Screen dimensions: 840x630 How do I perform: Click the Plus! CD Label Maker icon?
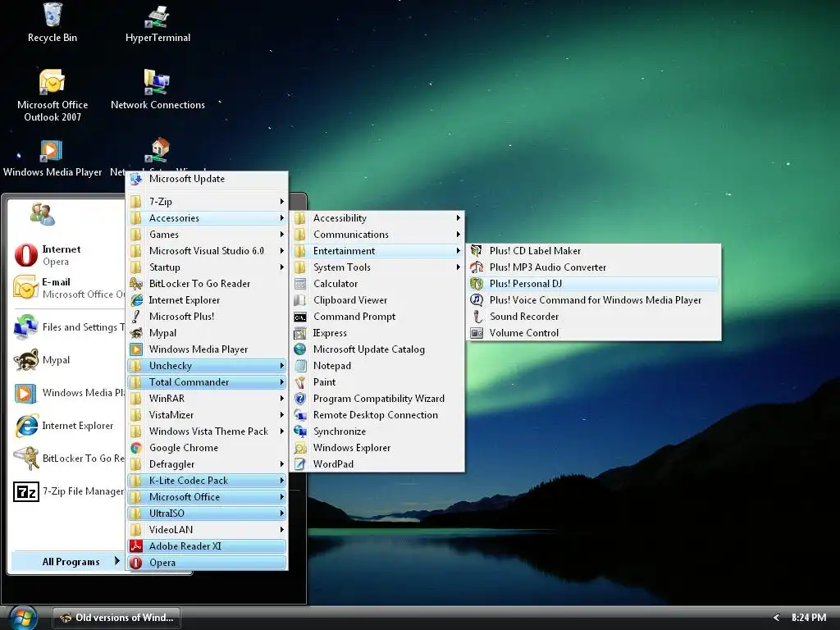point(477,251)
